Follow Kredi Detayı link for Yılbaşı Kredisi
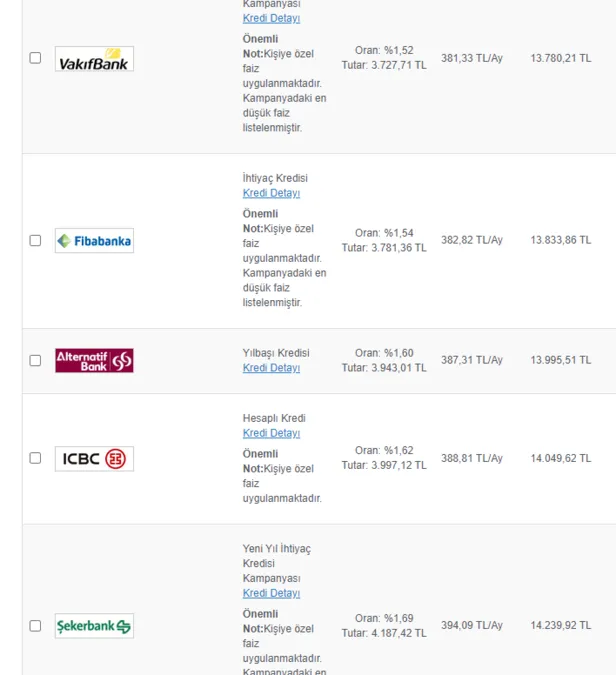616x675 pixels. [271, 368]
